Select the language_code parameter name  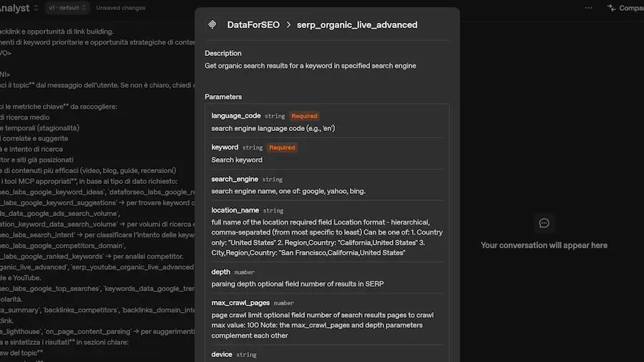[x=236, y=116]
